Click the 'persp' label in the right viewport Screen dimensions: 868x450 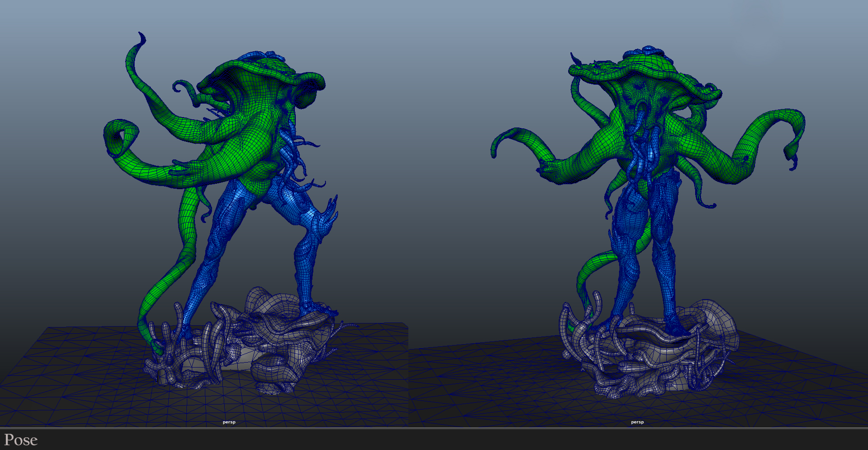tap(637, 422)
